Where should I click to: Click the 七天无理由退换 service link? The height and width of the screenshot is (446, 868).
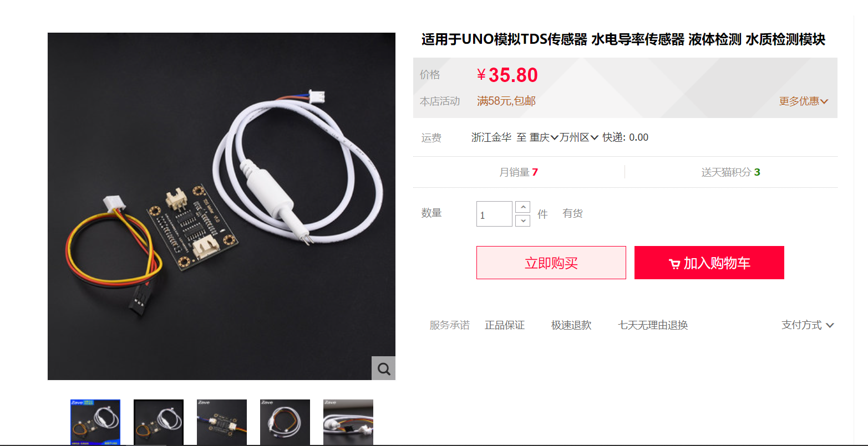(x=653, y=325)
